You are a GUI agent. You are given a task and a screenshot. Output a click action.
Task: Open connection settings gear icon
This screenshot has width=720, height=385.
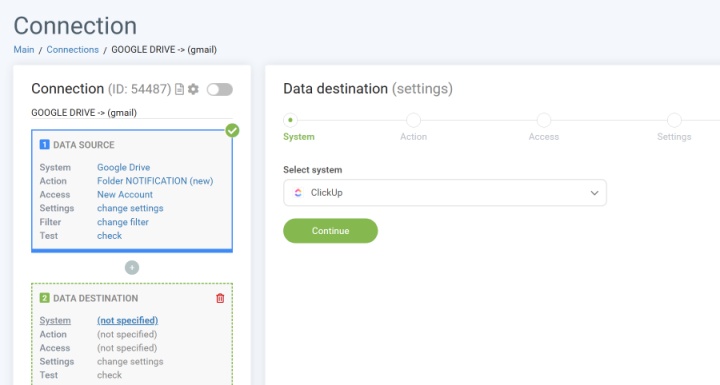[x=193, y=89]
